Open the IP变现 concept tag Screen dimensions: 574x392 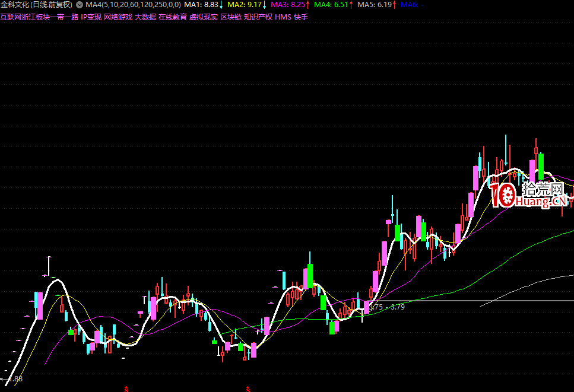[x=91, y=17]
